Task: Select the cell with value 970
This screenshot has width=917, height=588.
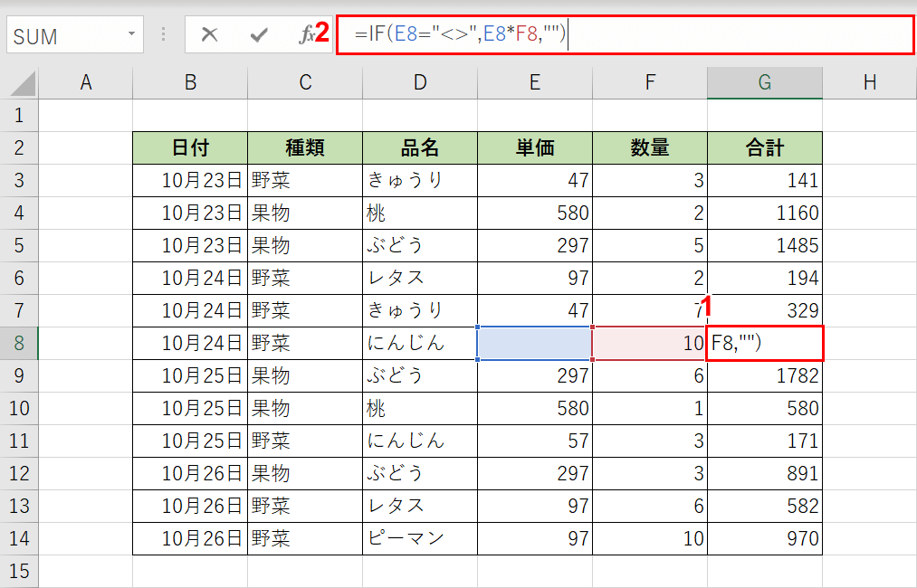Action: tap(764, 537)
